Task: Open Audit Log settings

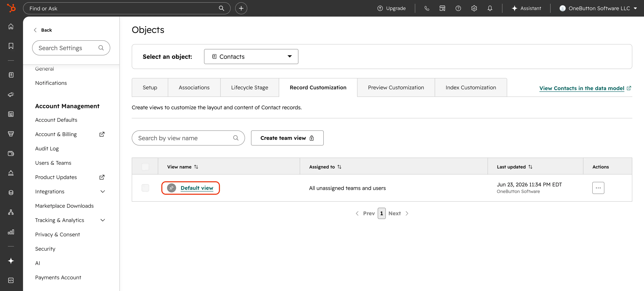Action: tap(47, 149)
